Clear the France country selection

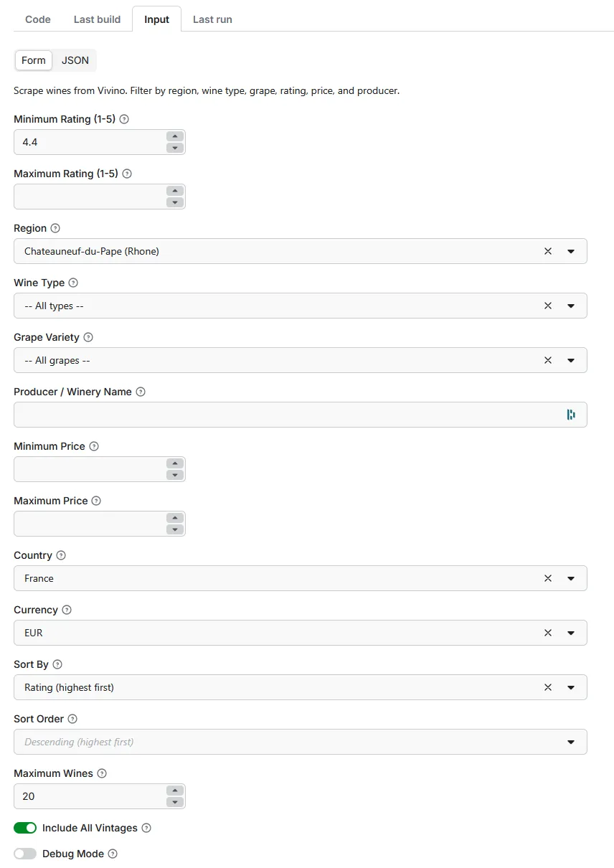(x=547, y=578)
